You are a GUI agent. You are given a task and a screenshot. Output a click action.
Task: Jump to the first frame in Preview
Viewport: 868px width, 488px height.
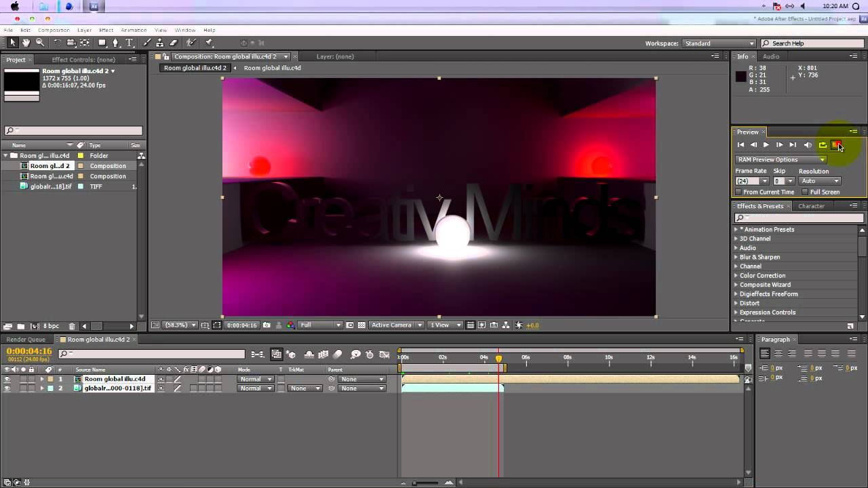tap(741, 145)
